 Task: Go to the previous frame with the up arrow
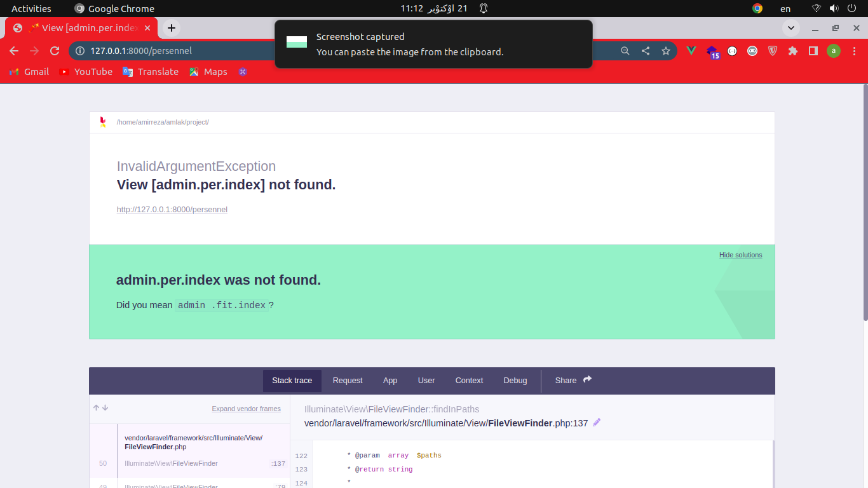pyautogui.click(x=97, y=408)
